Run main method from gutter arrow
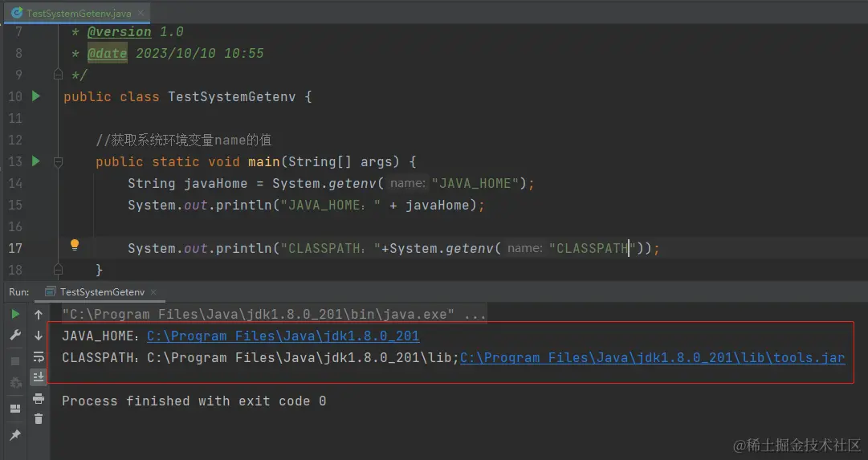 tap(36, 161)
